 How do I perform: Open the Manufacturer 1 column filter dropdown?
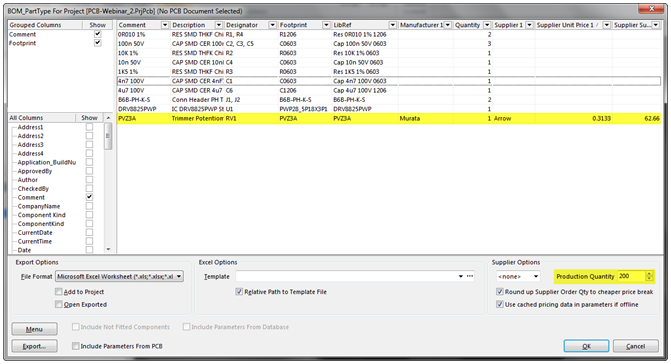[448, 25]
